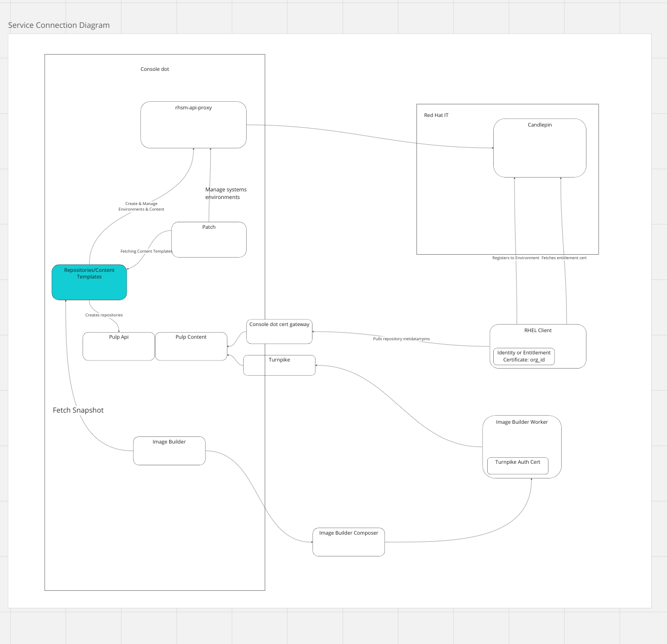The width and height of the screenshot is (667, 644).
Task: Select the RHEL Client box
Action: click(x=538, y=346)
